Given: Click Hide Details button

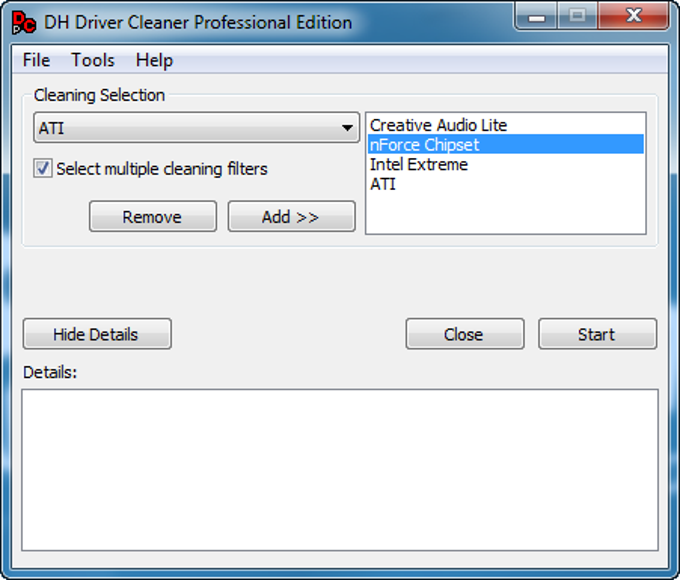Looking at the screenshot, I should click(97, 334).
